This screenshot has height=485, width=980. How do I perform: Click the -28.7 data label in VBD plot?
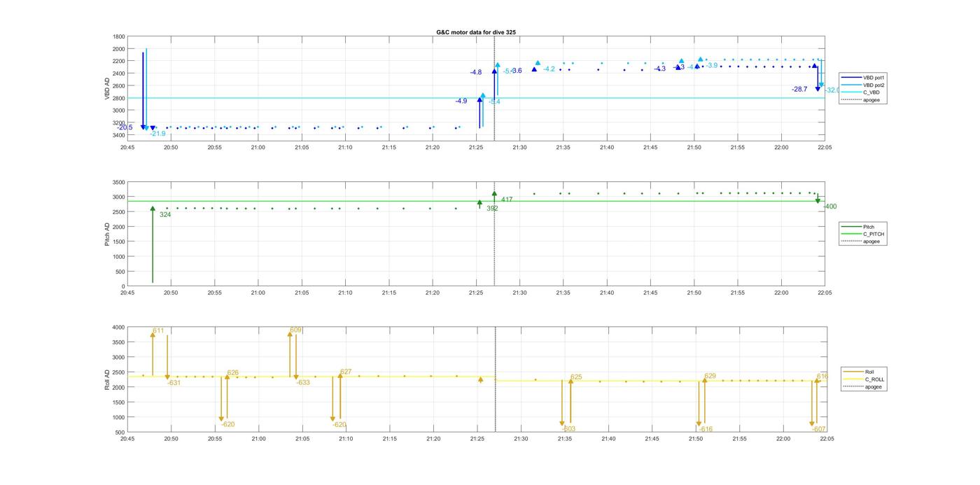(x=799, y=89)
